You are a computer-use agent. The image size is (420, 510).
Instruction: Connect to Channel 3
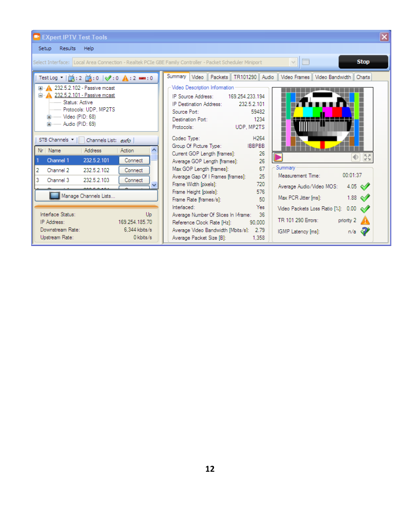[x=134, y=180]
